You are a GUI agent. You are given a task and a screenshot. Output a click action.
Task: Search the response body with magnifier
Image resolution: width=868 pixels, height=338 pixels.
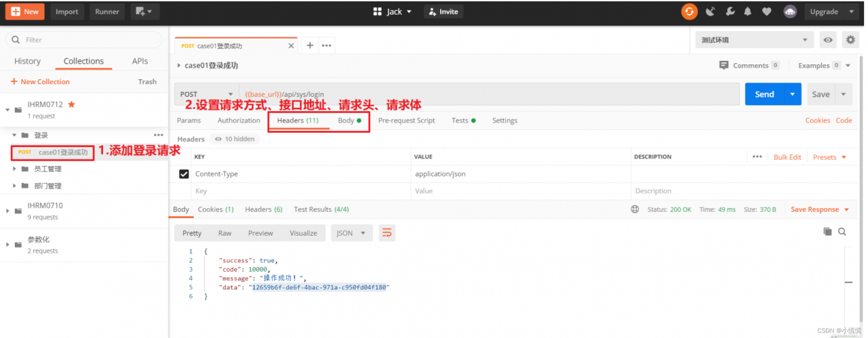(842, 232)
